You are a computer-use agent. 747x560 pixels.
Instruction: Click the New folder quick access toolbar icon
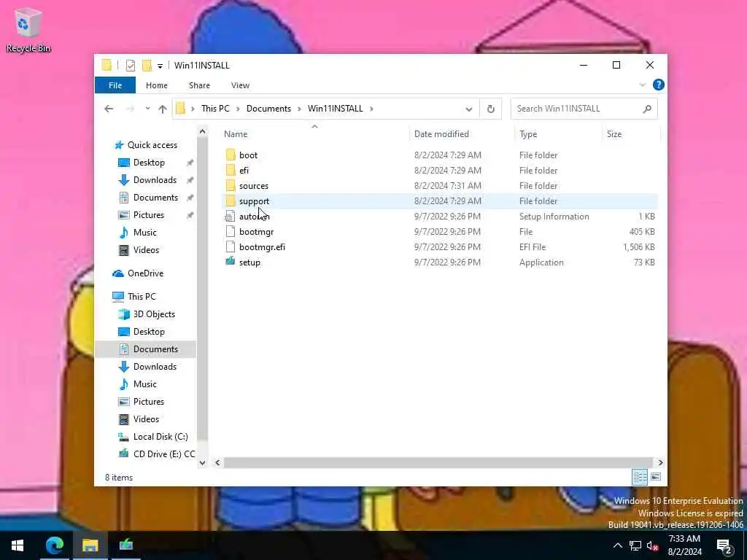pyautogui.click(x=147, y=65)
